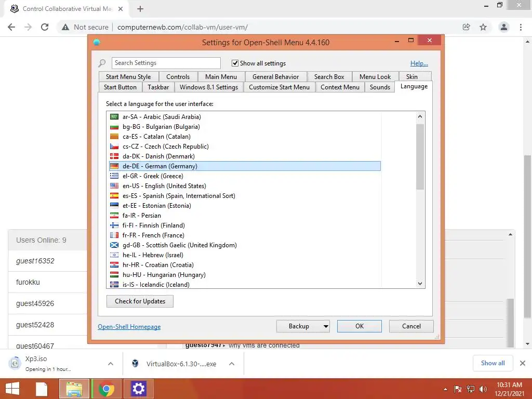Open the Taskbar tab
532x399 pixels.
158,87
